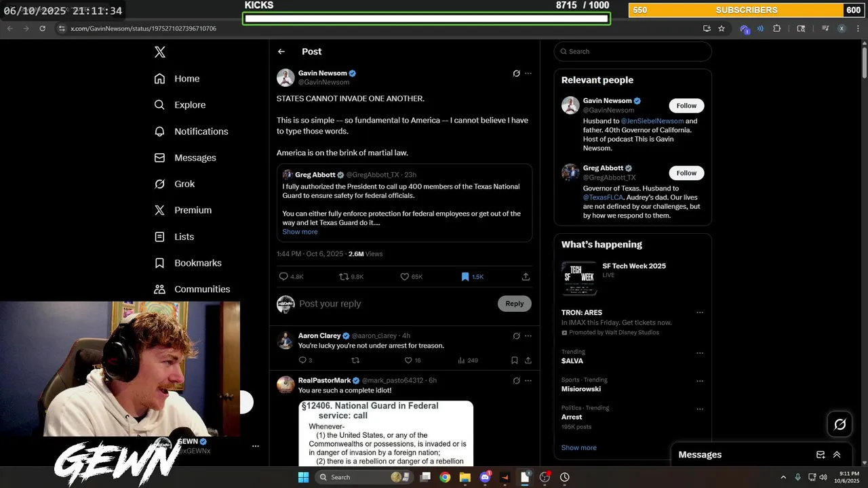This screenshot has width=868, height=488.
Task: Go back with the Post arrow
Action: 281,52
